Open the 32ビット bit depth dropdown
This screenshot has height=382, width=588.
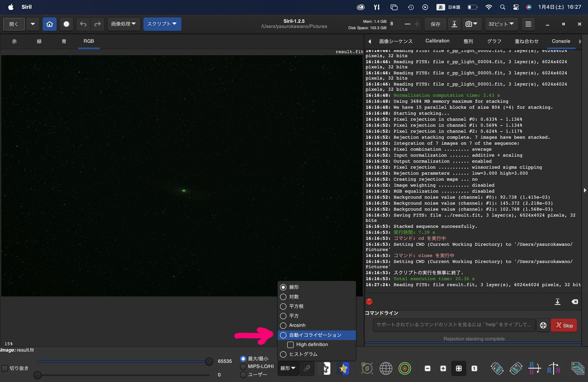pos(502,24)
